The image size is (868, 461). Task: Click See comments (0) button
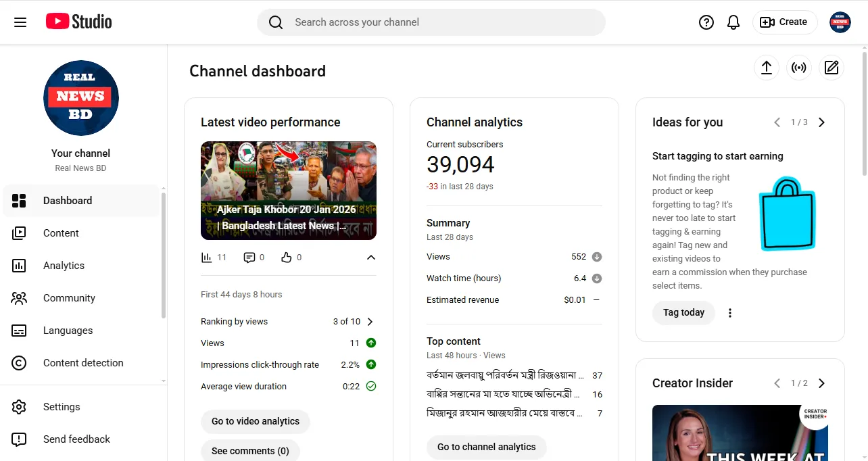250,451
